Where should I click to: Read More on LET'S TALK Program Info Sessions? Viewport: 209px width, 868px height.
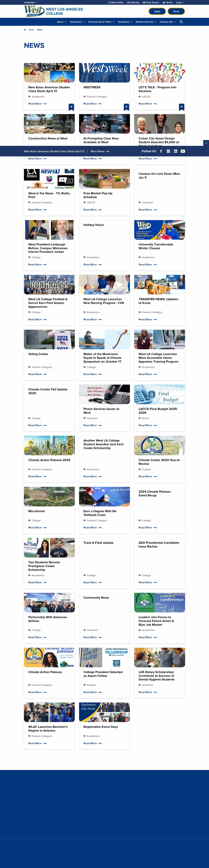[148, 104]
